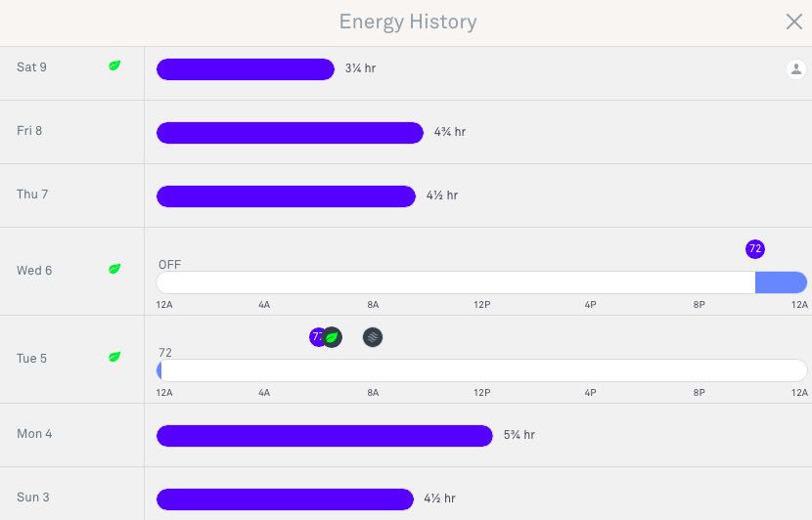Open Mon 4 usage bar details
This screenshot has height=520, width=812.
pos(325,436)
